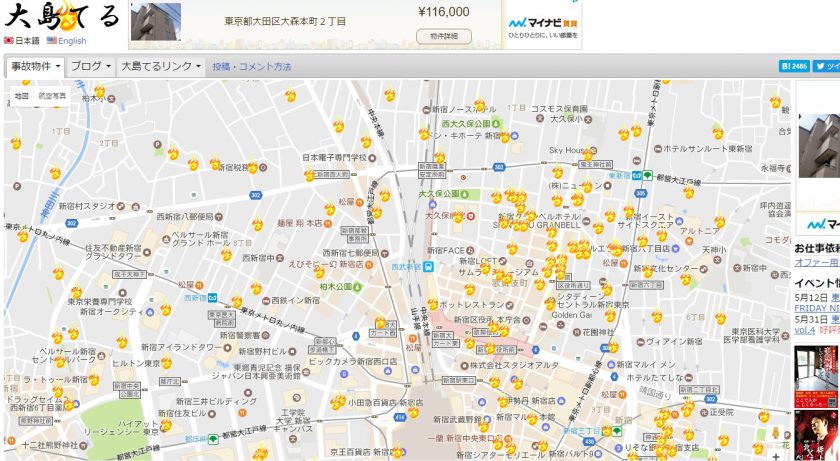Image resolution: width=840 pixels, height=461 pixels.
Task: Click the 都庁前 station icon
Action: 213,439
